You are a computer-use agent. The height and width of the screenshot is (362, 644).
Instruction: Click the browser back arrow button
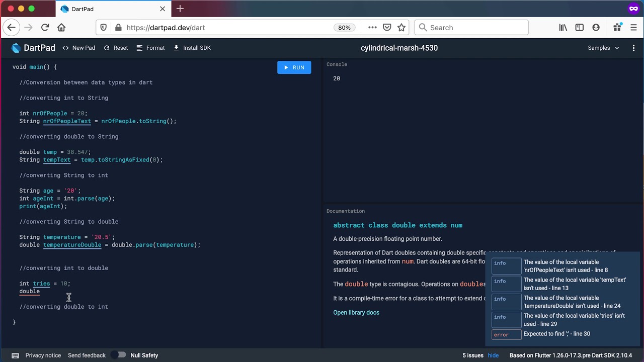(12, 28)
